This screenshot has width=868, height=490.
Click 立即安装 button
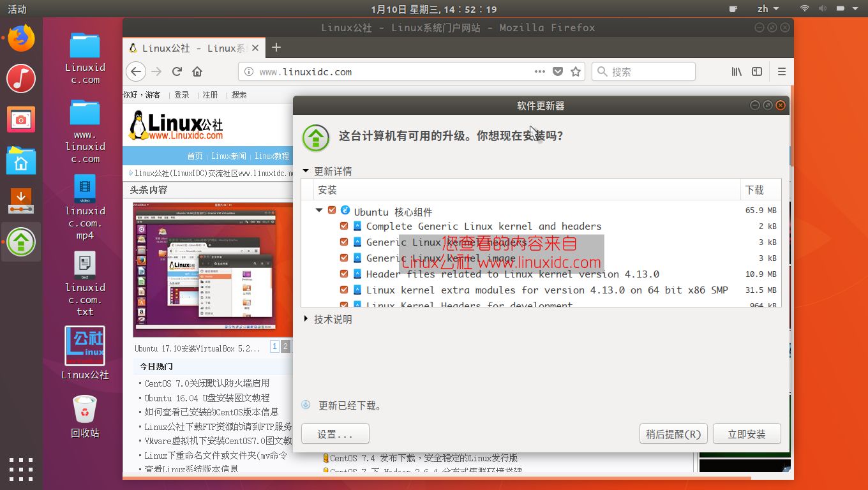click(747, 434)
